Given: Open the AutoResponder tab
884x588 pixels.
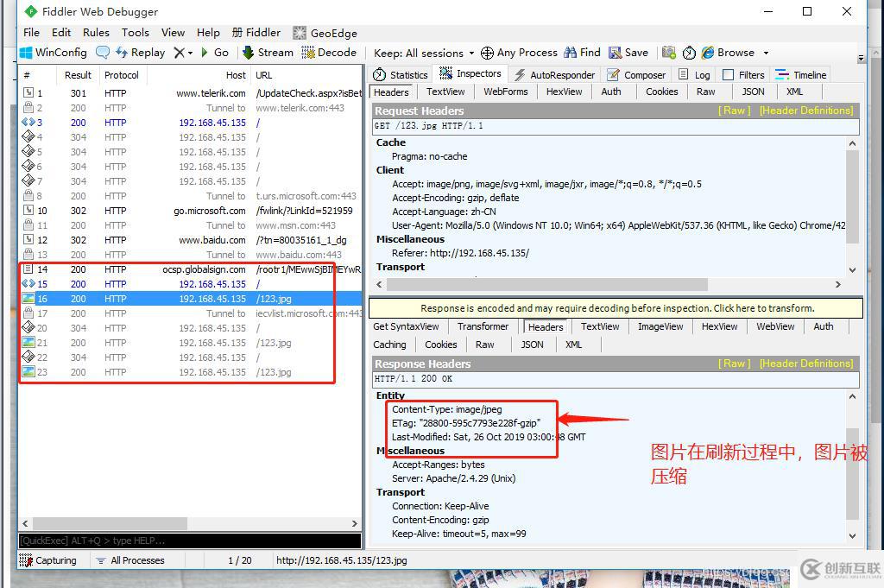Looking at the screenshot, I should point(555,75).
